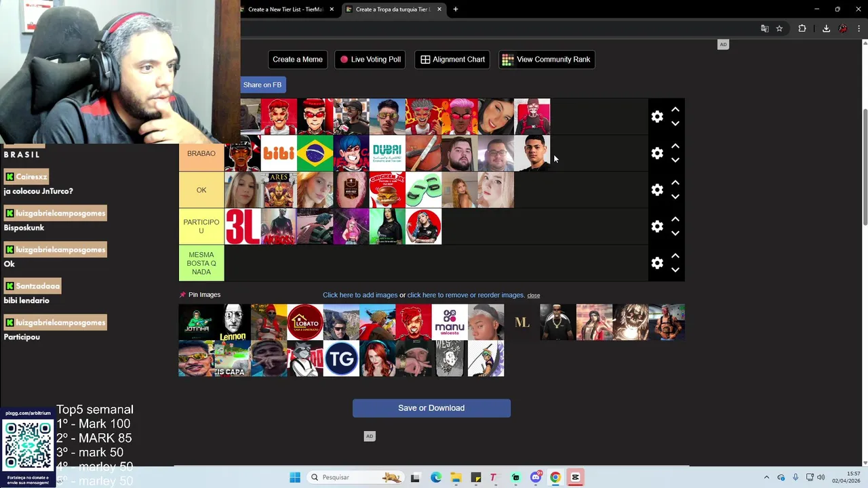The image size is (868, 488).
Task: Open the Chrome three-dot menu
Action: point(859,28)
